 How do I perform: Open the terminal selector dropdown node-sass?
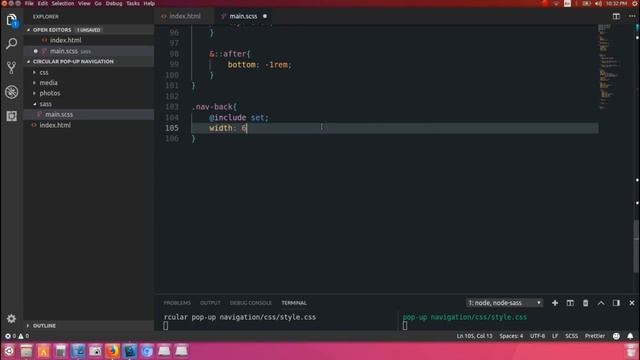(x=504, y=303)
